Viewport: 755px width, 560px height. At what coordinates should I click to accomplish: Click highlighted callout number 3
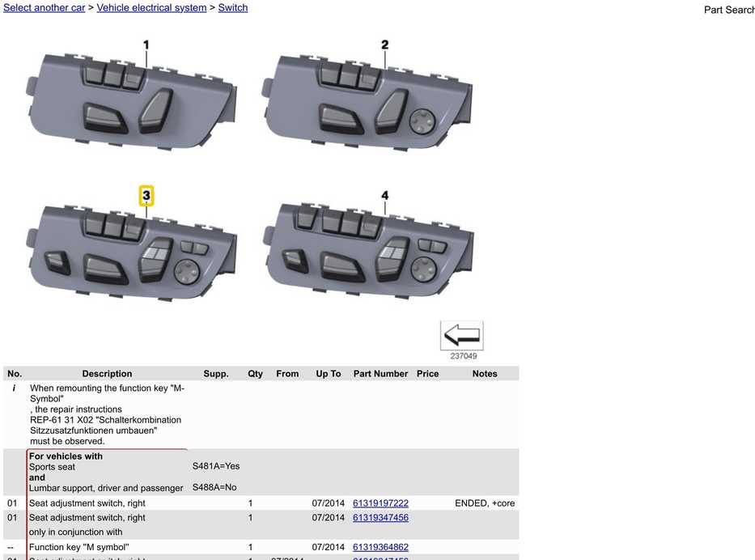coord(146,196)
